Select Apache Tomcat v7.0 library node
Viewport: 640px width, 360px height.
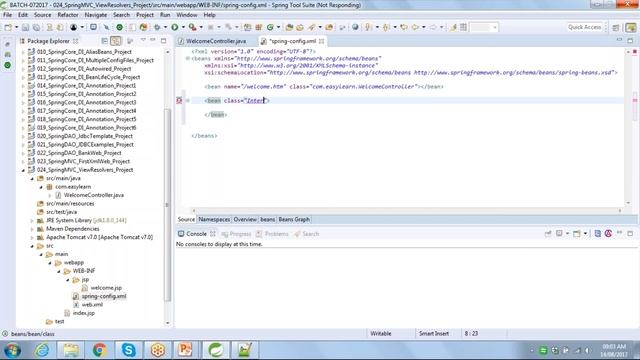coord(99,237)
